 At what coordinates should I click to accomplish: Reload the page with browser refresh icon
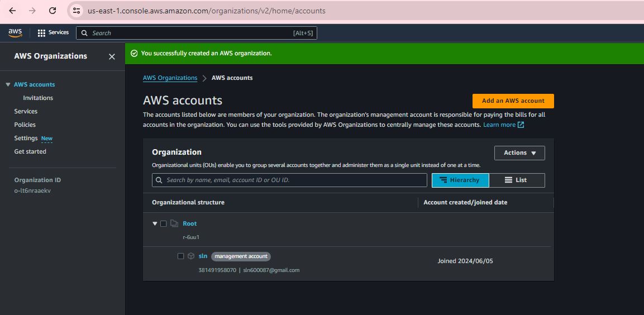coord(53,11)
